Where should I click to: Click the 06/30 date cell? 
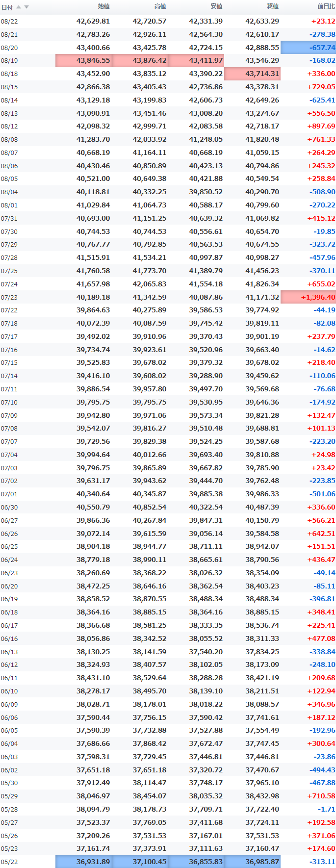point(9,508)
